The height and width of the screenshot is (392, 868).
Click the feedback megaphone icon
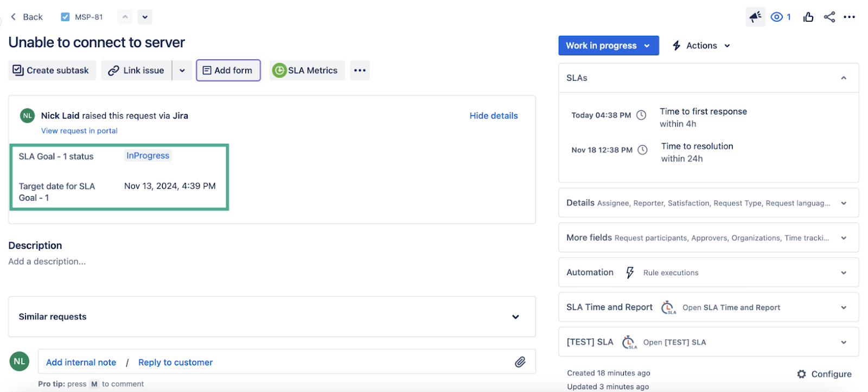click(x=755, y=17)
